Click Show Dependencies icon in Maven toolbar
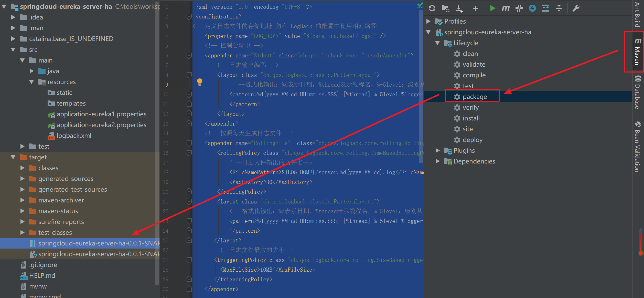Viewport: 644px width, 298px height. [546, 8]
